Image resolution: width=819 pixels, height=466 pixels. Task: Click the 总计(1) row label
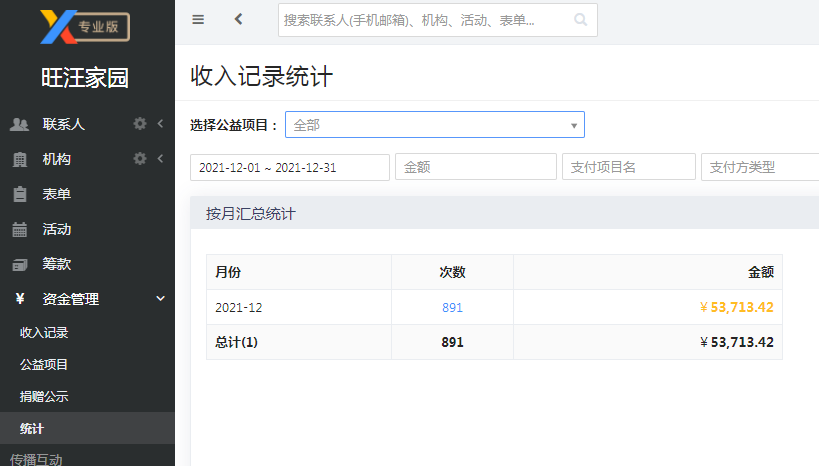[x=236, y=342]
